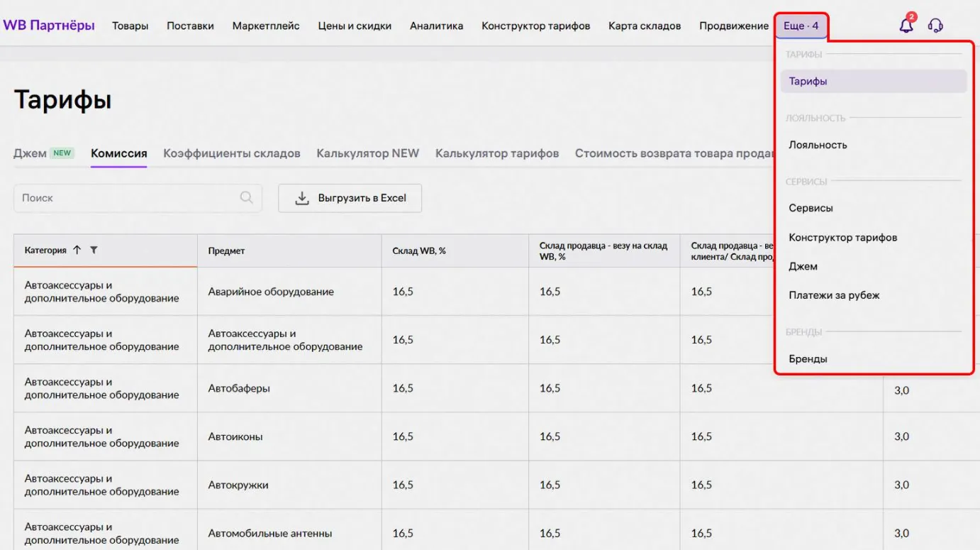Open Лояльность from the dropdown menu
This screenshot has width=980, height=550.
click(x=818, y=145)
